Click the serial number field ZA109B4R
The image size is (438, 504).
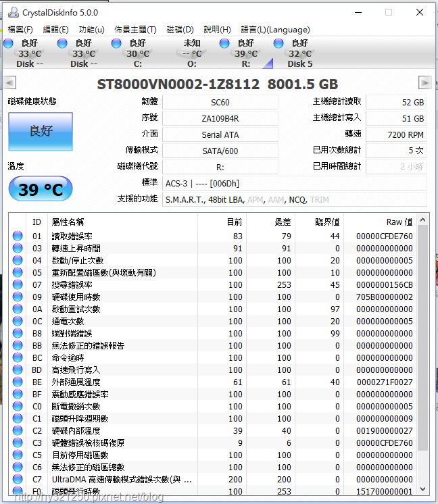pyautogui.click(x=220, y=119)
